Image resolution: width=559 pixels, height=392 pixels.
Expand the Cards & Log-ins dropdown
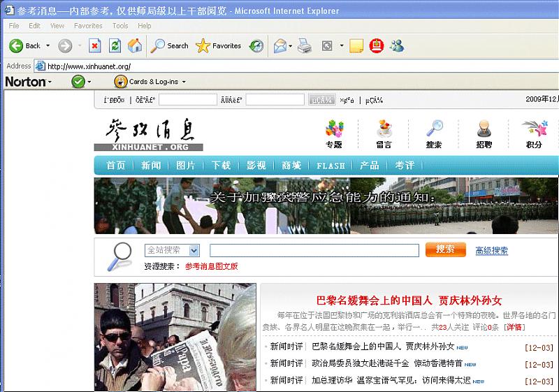(184, 82)
